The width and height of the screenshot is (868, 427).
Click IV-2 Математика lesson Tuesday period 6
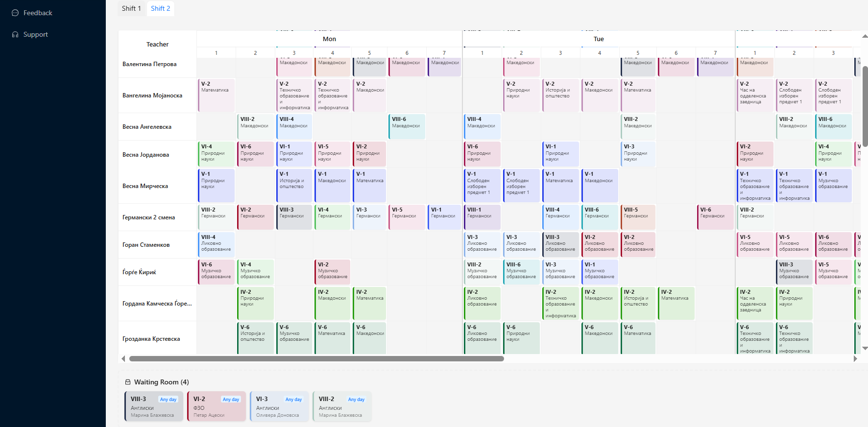[676, 303]
